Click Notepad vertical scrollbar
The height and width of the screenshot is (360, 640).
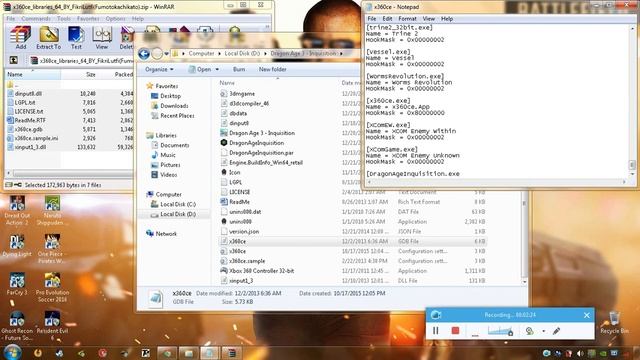(x=632, y=101)
